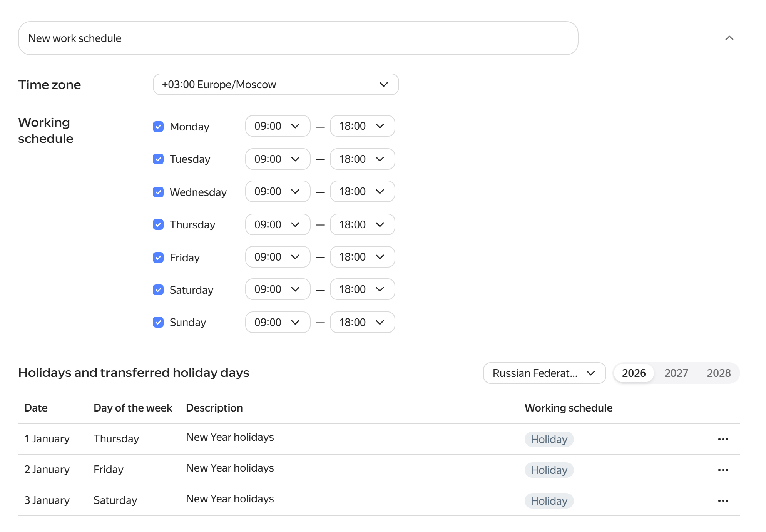The image size is (766, 532).
Task: Open Monday start time dropdown
Action: [278, 126]
